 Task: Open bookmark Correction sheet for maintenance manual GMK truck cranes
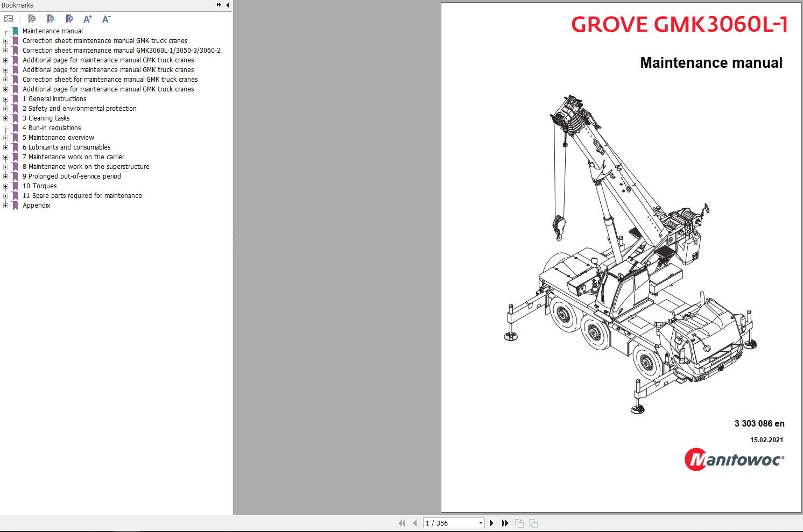110,80
